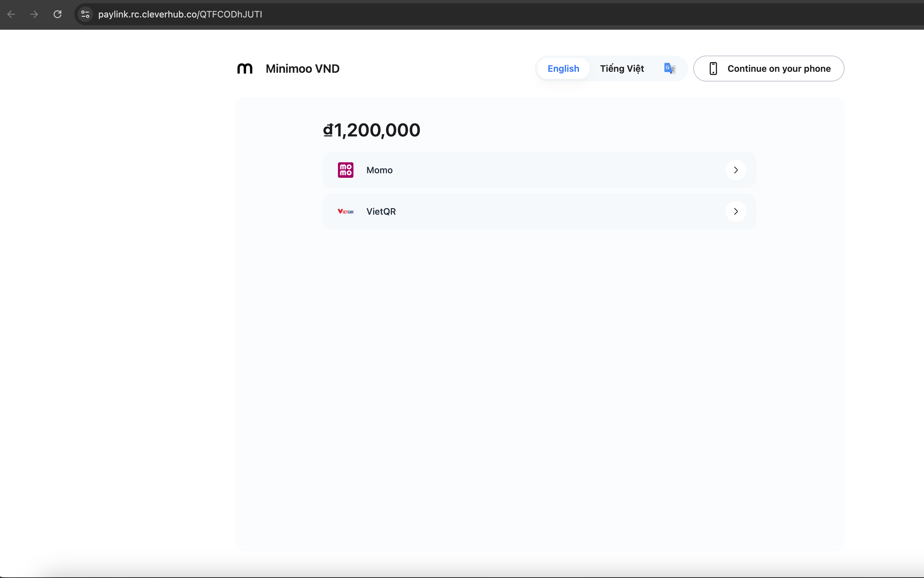Click the VietQR logo icon
924x578 pixels.
345,211
